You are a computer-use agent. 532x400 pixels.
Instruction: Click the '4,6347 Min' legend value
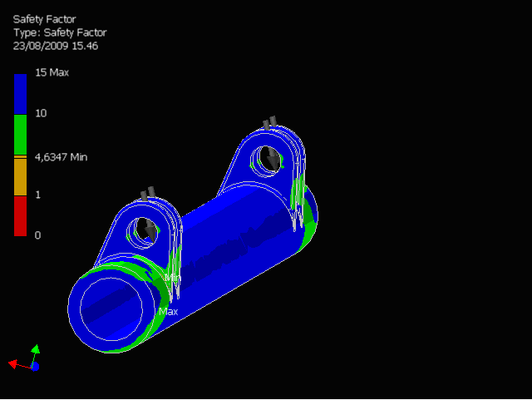tap(61, 157)
